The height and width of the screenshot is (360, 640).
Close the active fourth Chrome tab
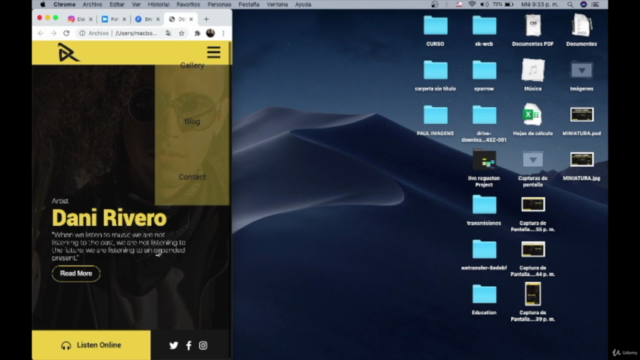(x=191, y=19)
